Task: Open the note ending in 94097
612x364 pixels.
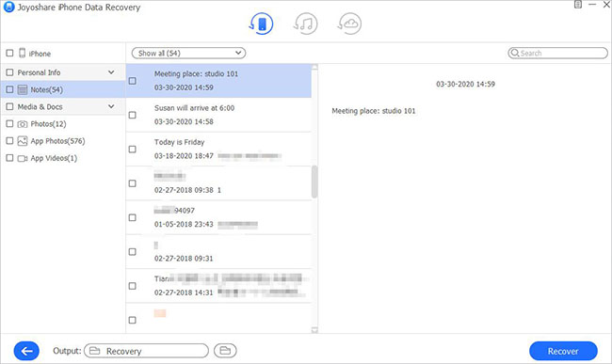Action: (x=218, y=217)
